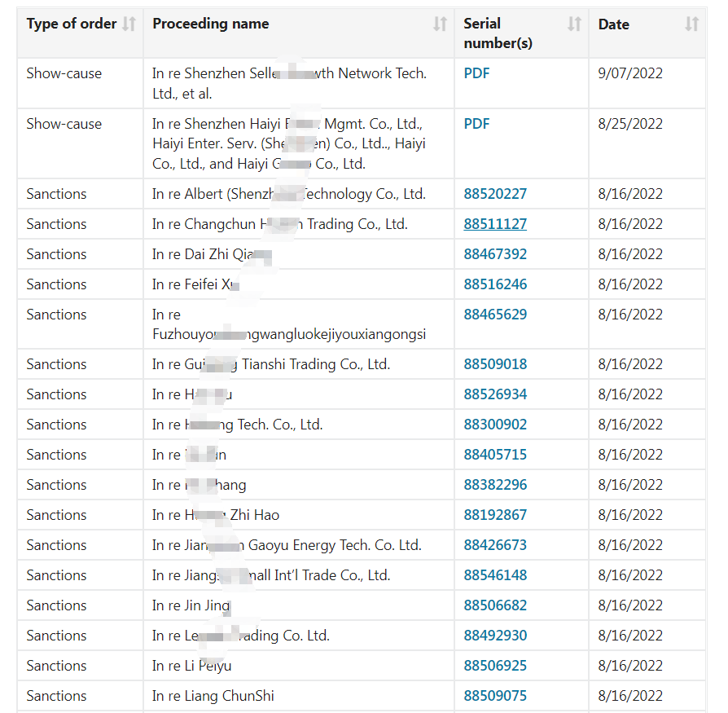Open PDF for Shenzhen Haiyi show-cause order

point(476,124)
